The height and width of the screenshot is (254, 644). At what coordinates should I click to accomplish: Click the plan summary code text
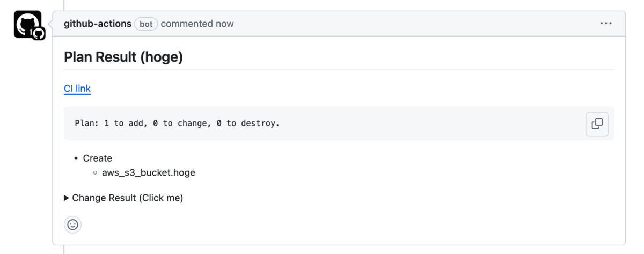[177, 124]
